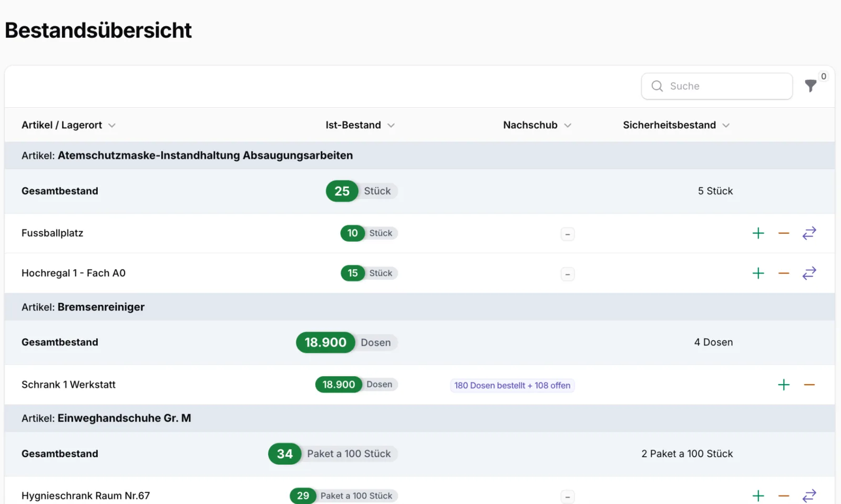
Task: Add stock to Hygnieschrank Raum Nr.67
Action: (758, 496)
